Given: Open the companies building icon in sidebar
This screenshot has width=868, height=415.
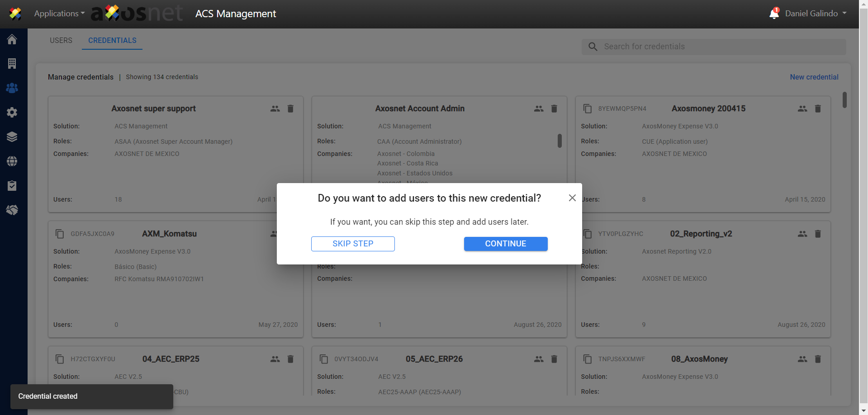Looking at the screenshot, I should (x=12, y=64).
